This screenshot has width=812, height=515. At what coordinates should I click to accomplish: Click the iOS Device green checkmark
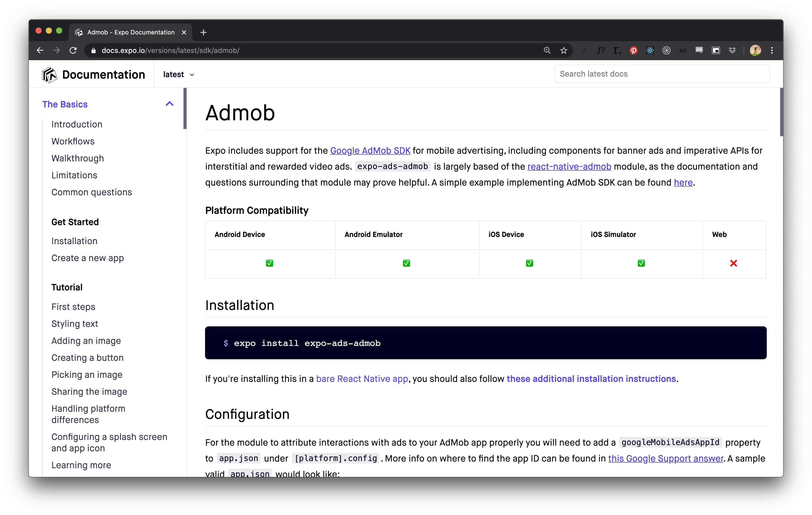(x=529, y=263)
